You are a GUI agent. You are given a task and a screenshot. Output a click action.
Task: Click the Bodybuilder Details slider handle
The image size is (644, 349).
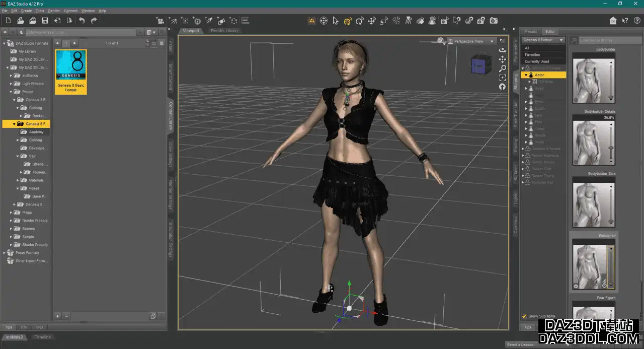(x=611, y=148)
